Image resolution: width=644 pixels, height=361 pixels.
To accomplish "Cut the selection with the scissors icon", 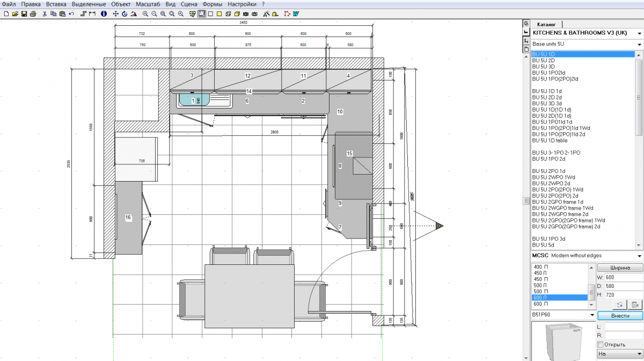I will coord(45,13).
